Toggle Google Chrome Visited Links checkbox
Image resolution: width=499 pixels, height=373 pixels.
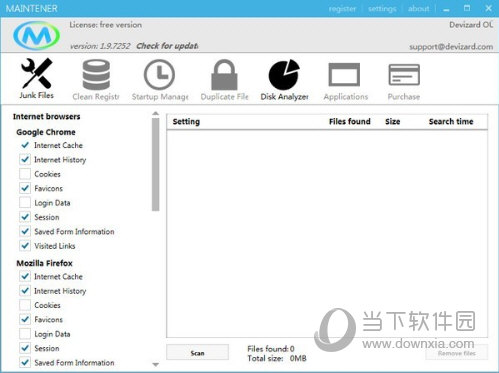[x=25, y=246]
